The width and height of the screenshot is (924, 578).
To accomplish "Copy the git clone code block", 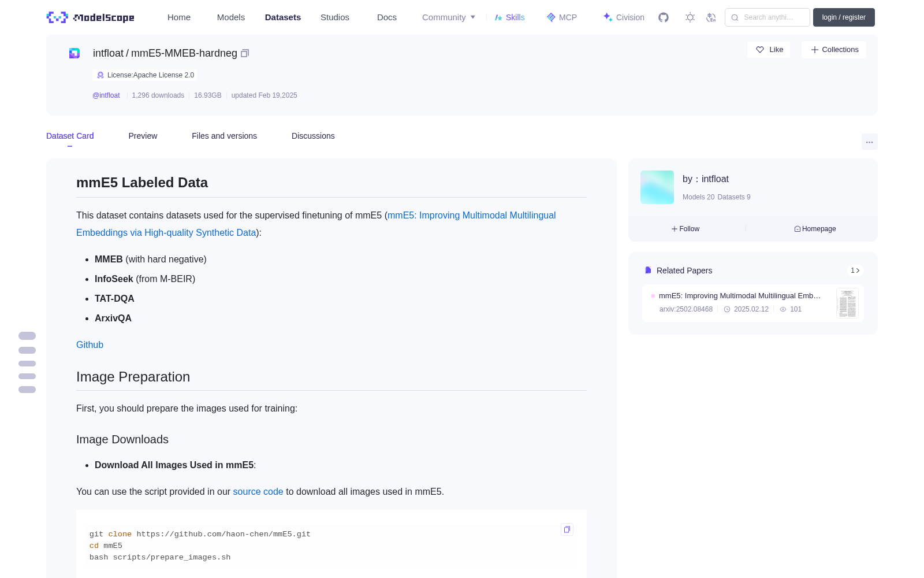I will [567, 529].
